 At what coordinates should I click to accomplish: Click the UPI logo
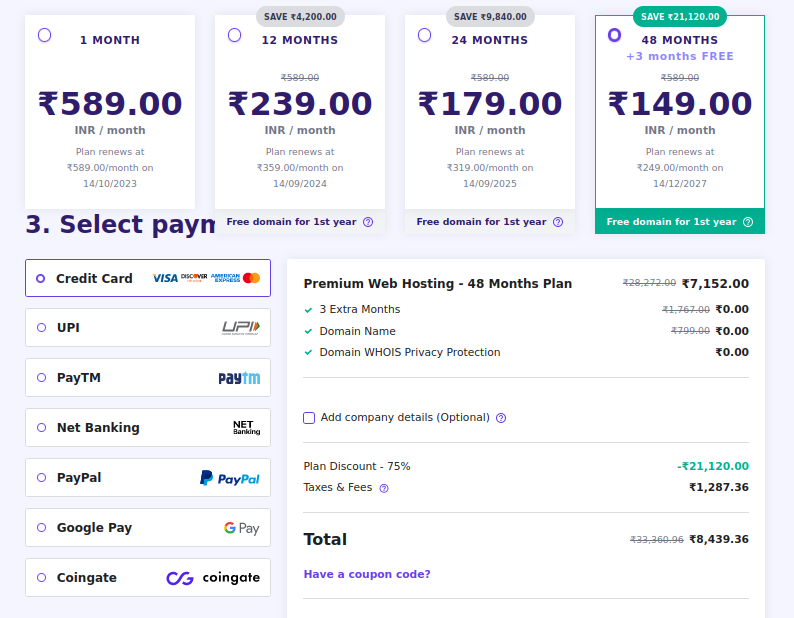tap(240, 327)
